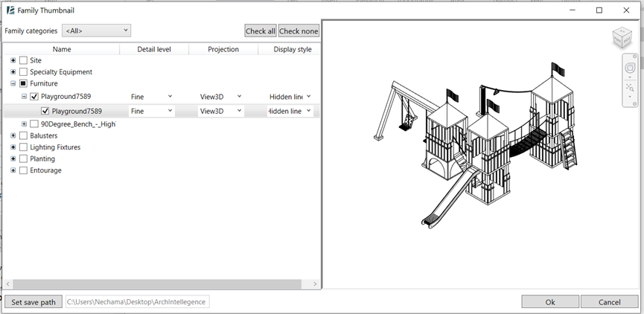644x314 pixels.
Task: Check the Specialty Equipment checkbox
Action: point(23,72)
